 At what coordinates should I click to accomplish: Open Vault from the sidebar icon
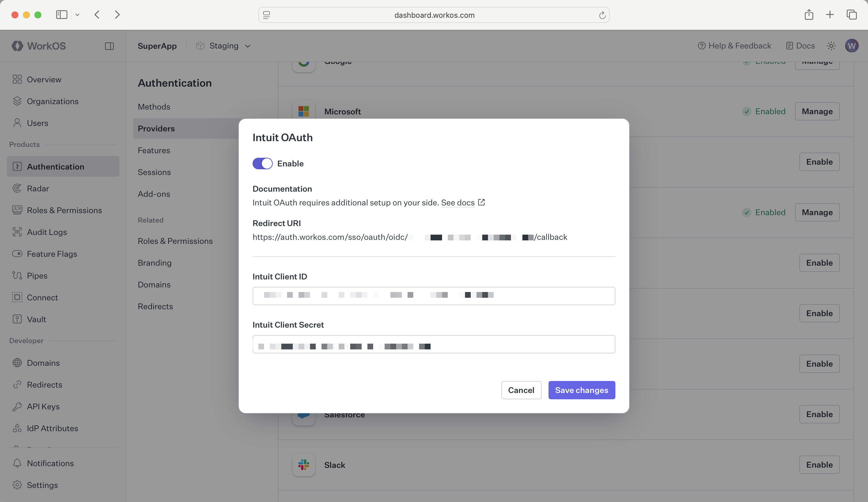pos(17,319)
